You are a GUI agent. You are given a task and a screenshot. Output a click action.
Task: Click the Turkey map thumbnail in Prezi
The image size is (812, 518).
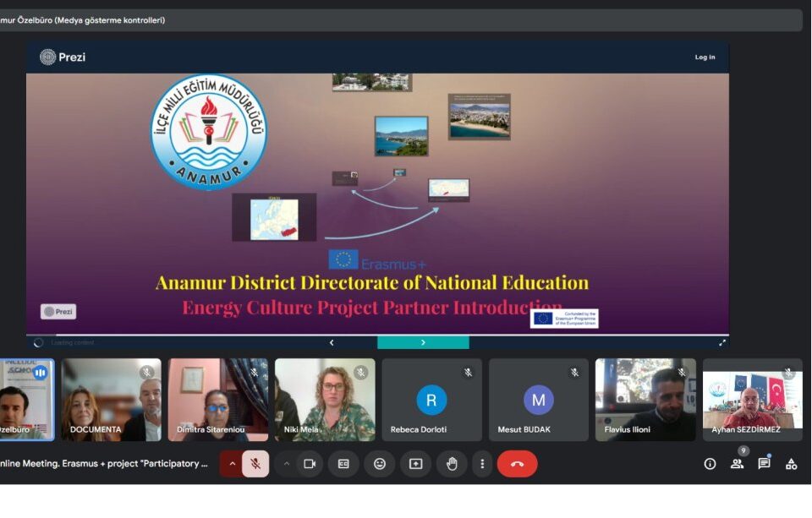[449, 189]
